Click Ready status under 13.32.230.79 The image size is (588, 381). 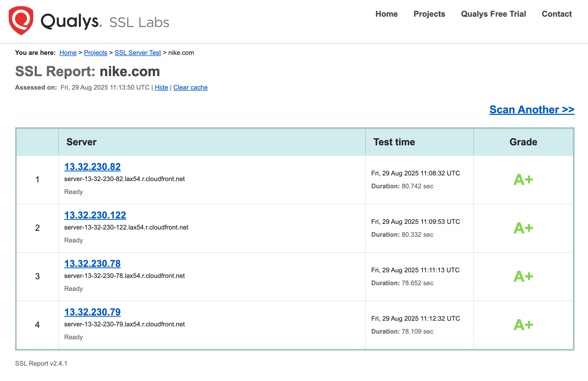click(73, 337)
